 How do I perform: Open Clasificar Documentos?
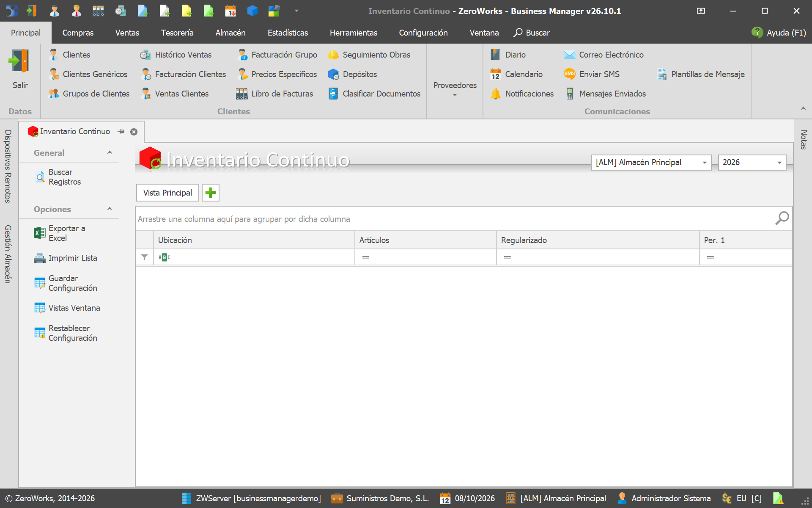(374, 94)
